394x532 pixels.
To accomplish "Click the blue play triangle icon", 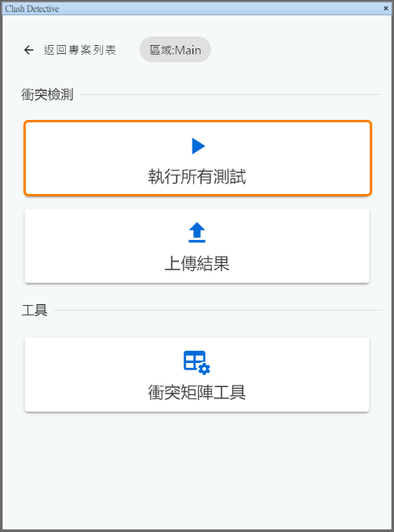I will 198,146.
